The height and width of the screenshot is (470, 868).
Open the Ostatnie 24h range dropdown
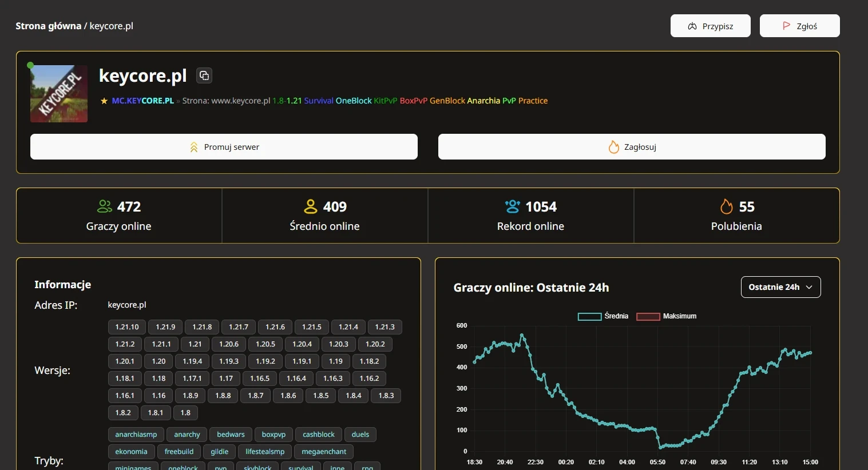[780, 287]
